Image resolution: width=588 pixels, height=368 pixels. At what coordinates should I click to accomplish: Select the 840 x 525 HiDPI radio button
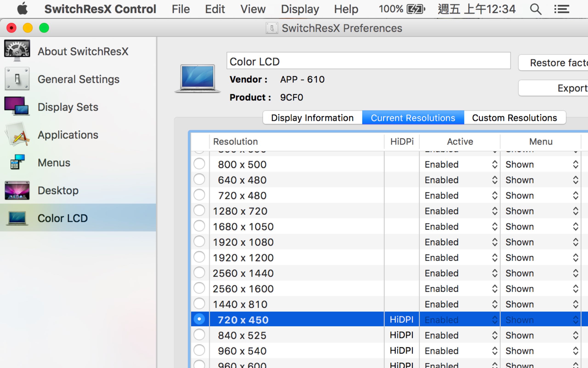pyautogui.click(x=199, y=335)
